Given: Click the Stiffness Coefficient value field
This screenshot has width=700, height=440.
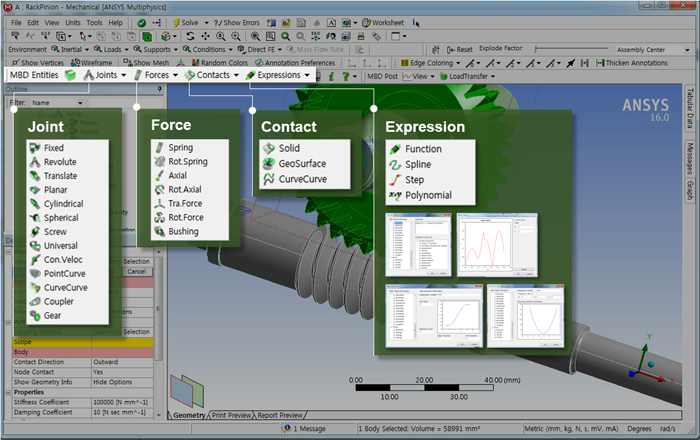Looking at the screenshot, I should (123, 402).
